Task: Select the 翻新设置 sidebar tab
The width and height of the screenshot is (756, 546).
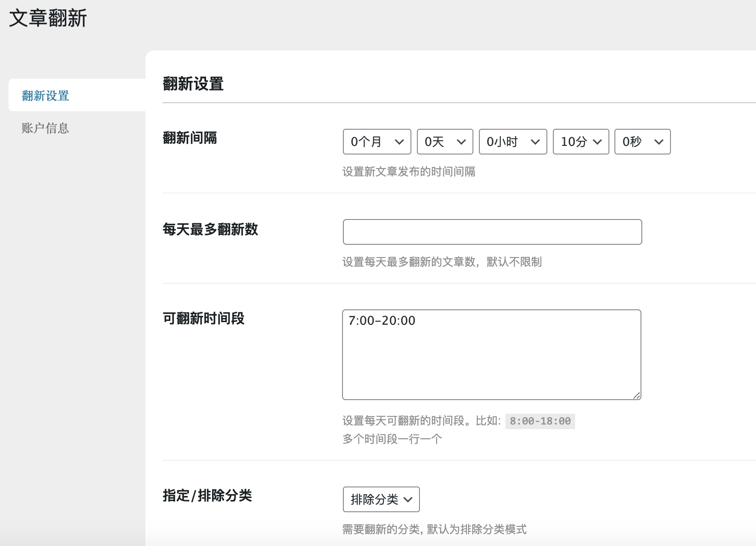Action: click(44, 95)
